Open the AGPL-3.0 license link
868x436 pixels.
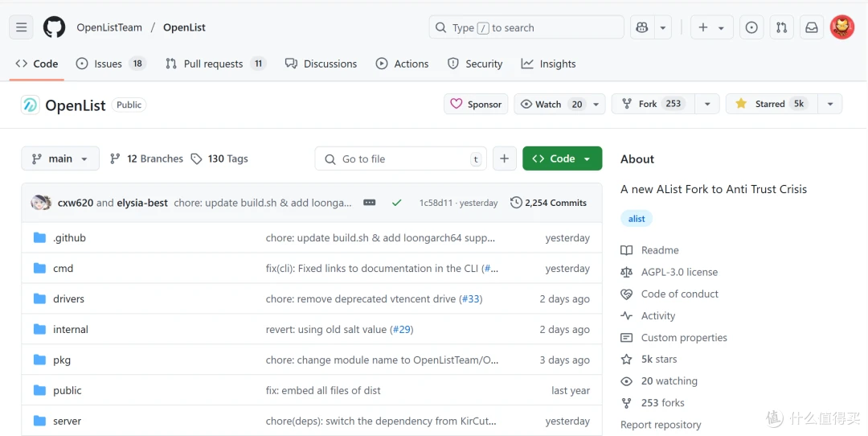679,272
